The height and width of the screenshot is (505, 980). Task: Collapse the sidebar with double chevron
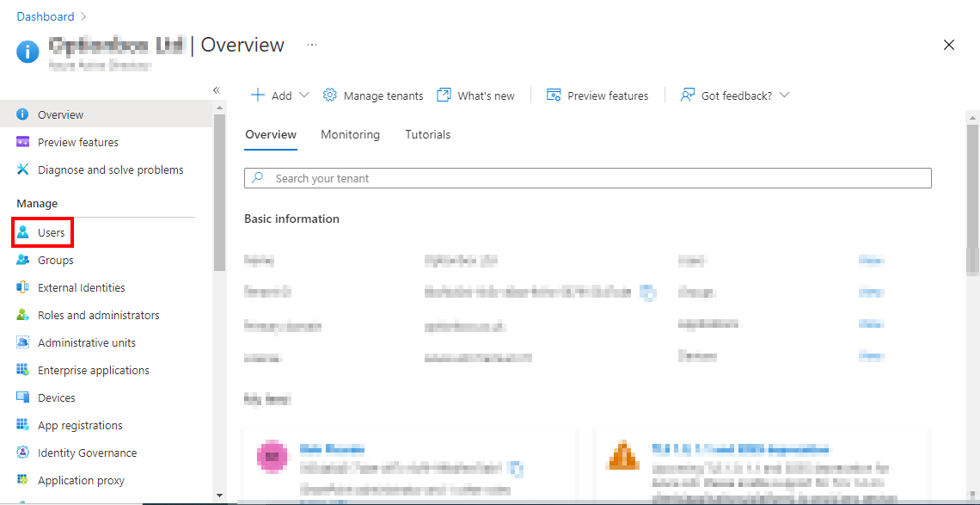pyautogui.click(x=217, y=90)
